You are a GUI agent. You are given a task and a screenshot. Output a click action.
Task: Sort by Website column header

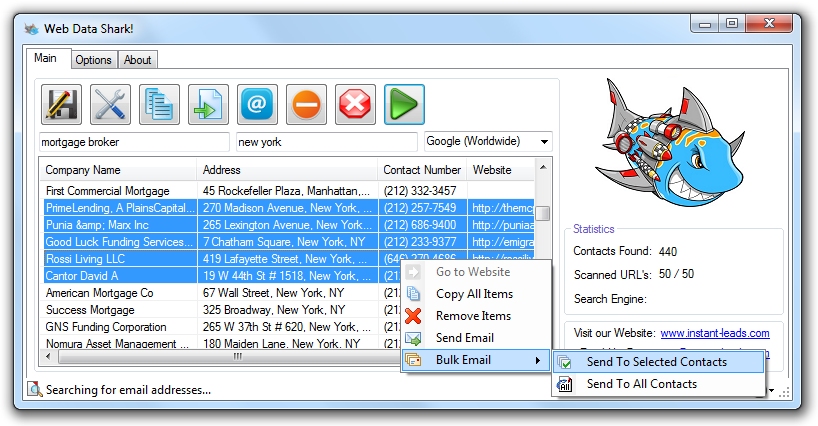click(x=501, y=170)
